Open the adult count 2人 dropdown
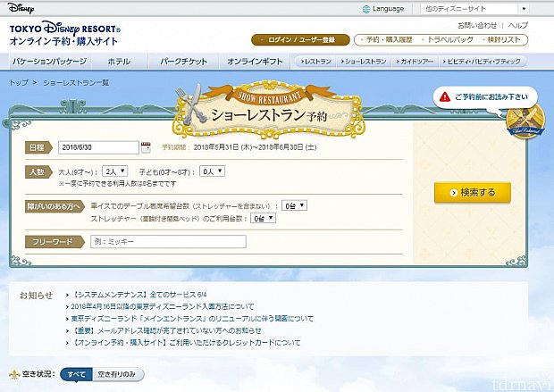 pyautogui.click(x=114, y=171)
